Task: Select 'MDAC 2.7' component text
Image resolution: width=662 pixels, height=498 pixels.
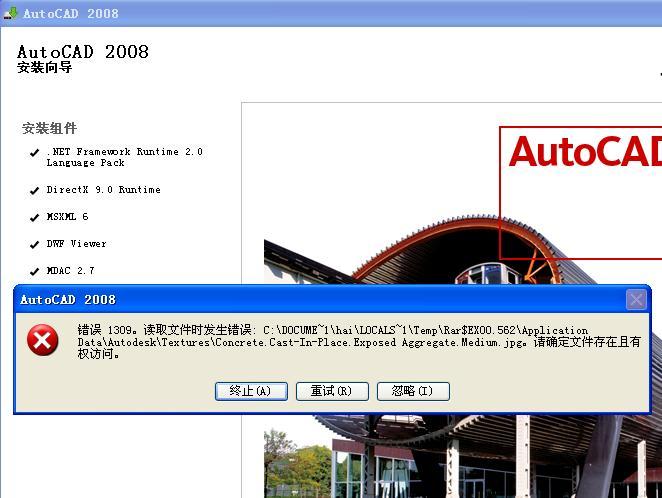Action: click(x=71, y=271)
